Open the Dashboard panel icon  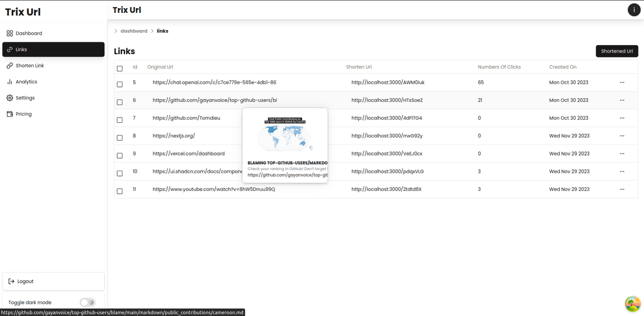tap(9, 33)
